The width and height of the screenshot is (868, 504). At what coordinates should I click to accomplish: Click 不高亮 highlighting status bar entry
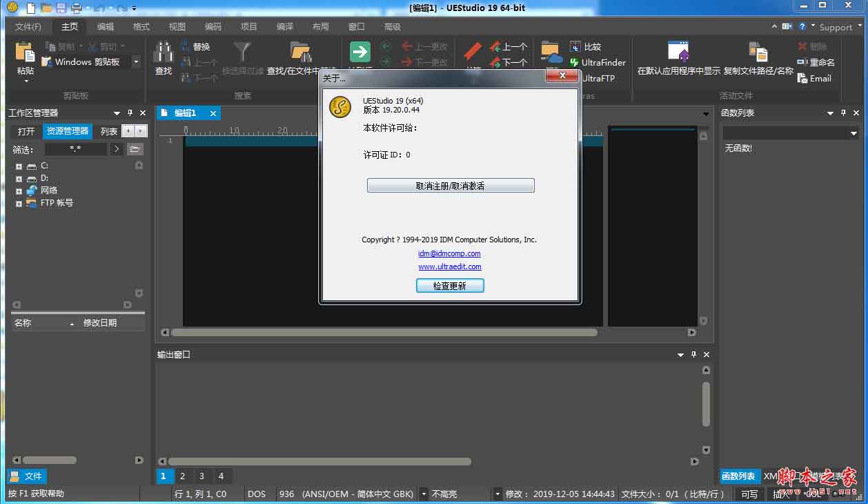point(444,494)
